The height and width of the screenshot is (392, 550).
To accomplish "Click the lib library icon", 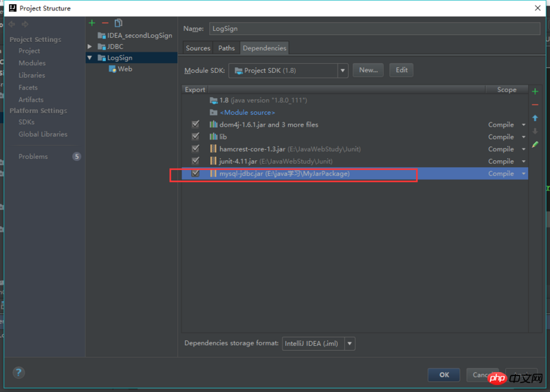I will (213, 137).
